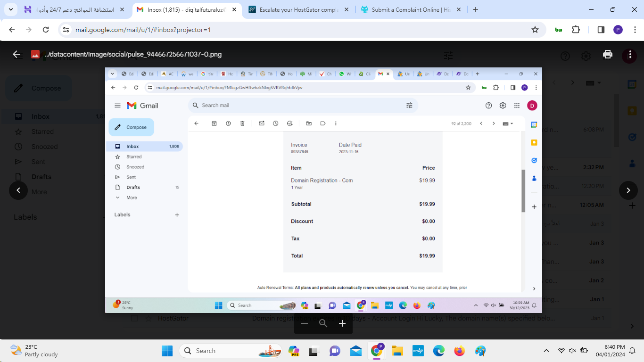This screenshot has height=362, width=644.
Task: Close the image viewer with the back arrow
Action: tap(17, 54)
